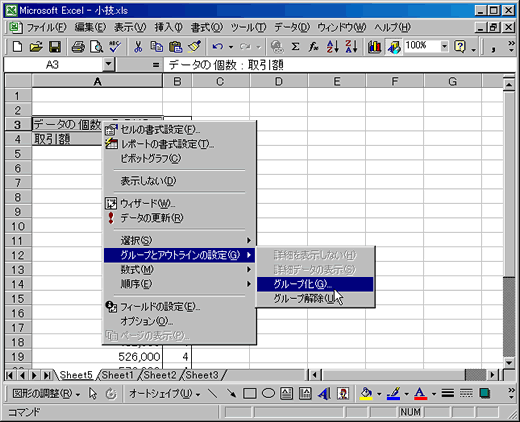The image size is (520, 422).
Task: Expand the 数式 submenu
Action: pos(180,269)
